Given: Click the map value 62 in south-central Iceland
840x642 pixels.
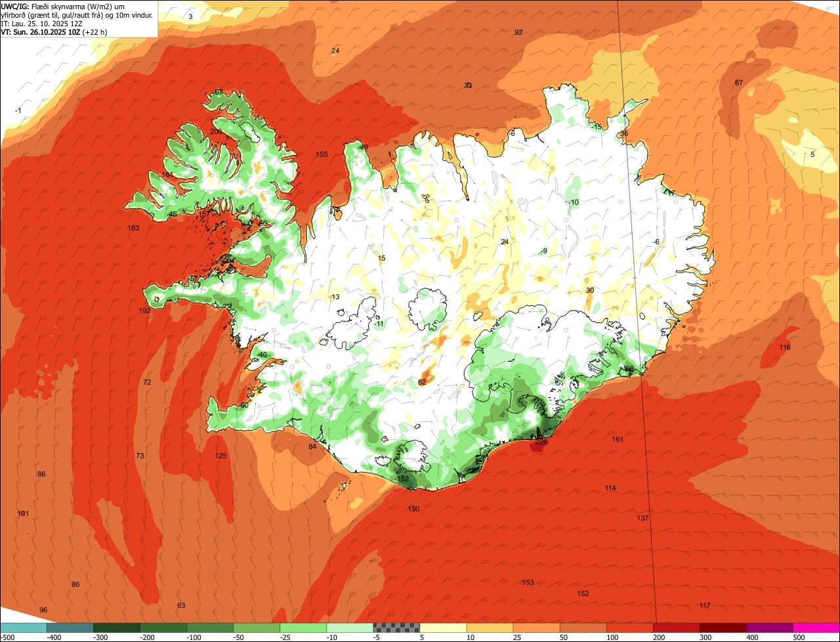Looking at the screenshot, I should [422, 382].
